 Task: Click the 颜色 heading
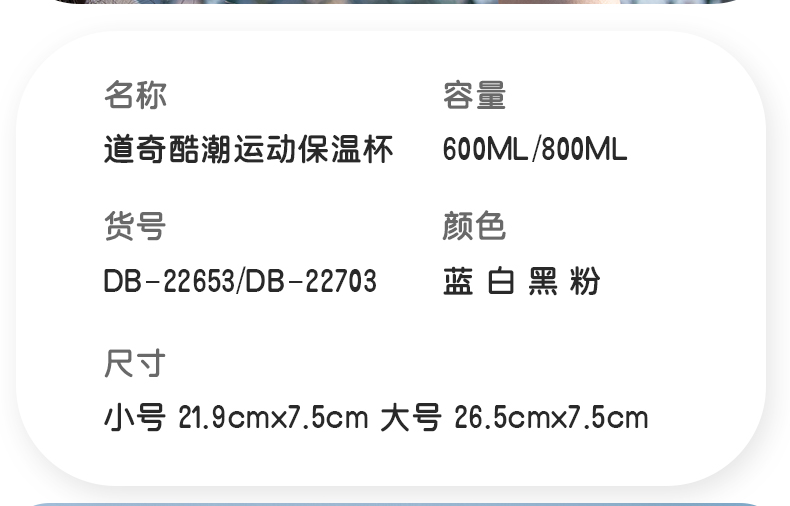(x=474, y=226)
